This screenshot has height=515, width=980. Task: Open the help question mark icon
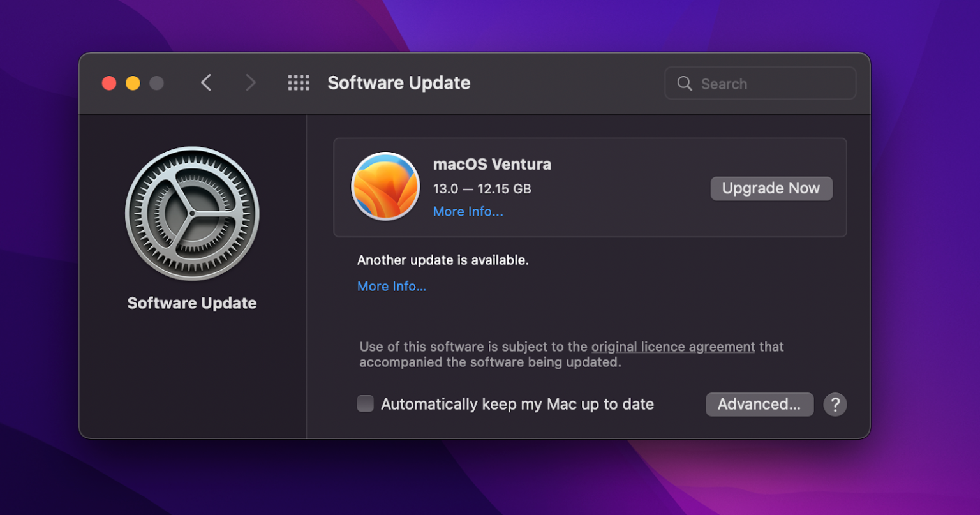[835, 404]
